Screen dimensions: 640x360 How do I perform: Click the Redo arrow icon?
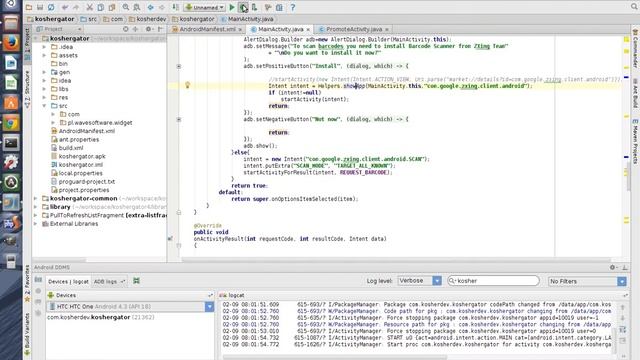point(76,7)
